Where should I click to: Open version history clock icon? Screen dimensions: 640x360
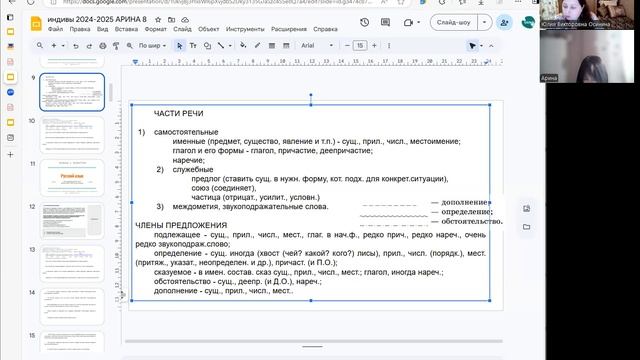coord(364,22)
